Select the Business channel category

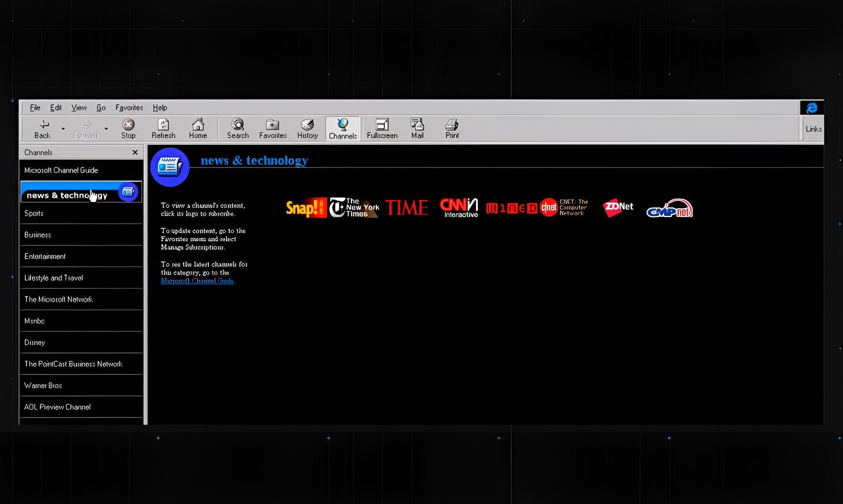coord(81,235)
